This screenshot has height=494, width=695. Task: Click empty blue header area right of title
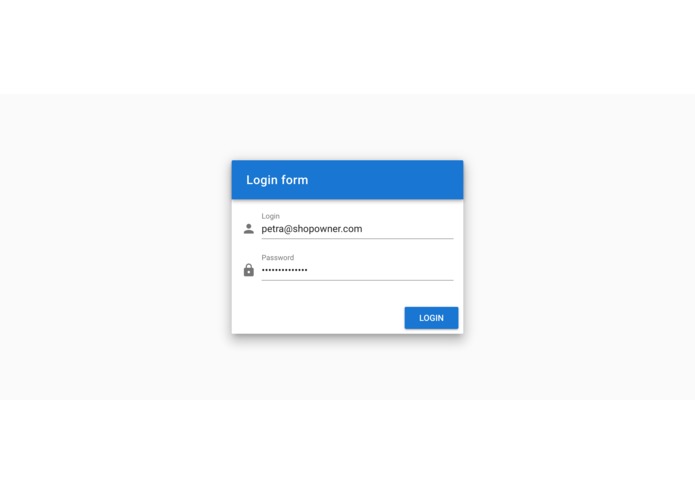point(386,180)
